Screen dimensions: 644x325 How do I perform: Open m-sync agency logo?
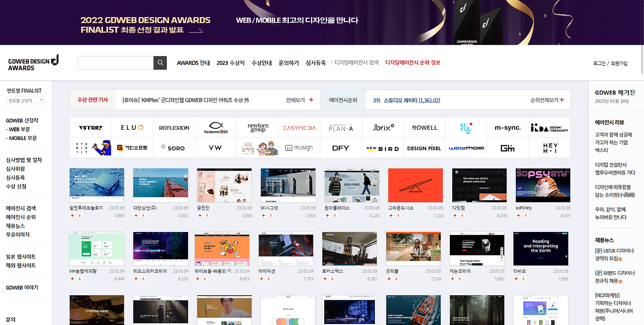(x=508, y=128)
